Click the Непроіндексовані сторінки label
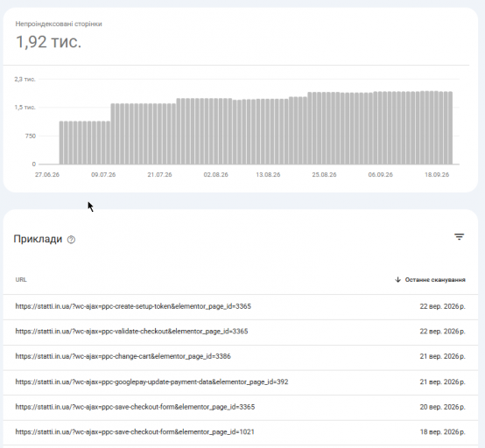This screenshot has height=448, width=485. click(59, 24)
